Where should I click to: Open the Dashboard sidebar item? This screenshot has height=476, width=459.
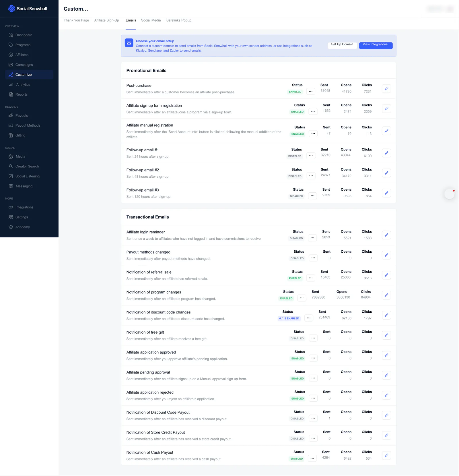pos(29,35)
